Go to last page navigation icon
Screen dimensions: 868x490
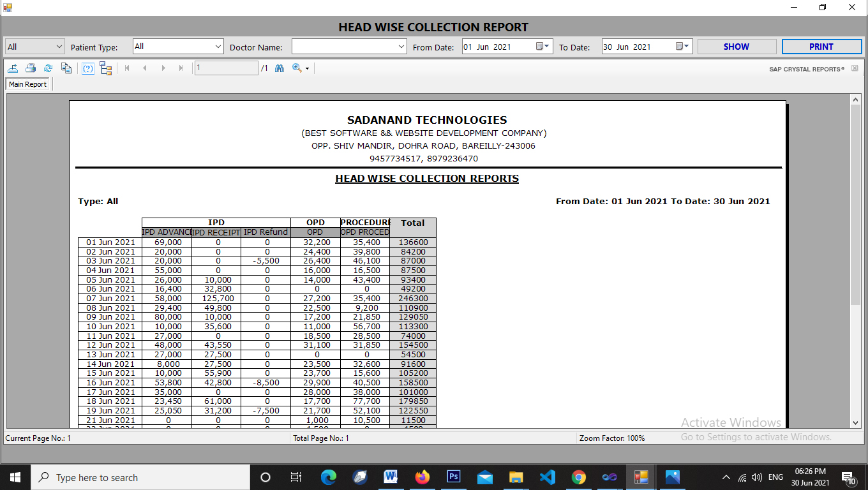(181, 68)
